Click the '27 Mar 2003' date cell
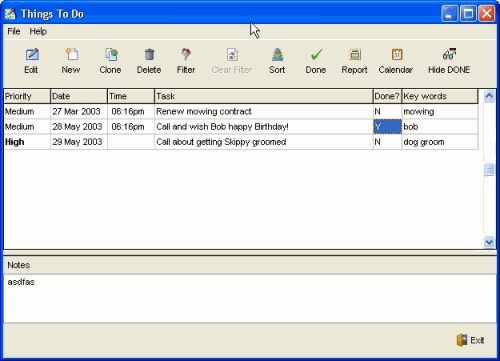Screen dimensions: 500x361 pos(79,111)
